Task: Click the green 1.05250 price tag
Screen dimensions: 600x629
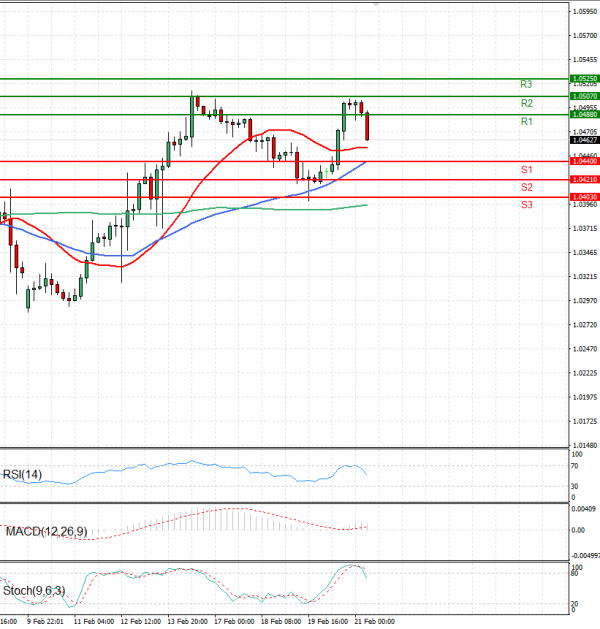Action: (584, 78)
